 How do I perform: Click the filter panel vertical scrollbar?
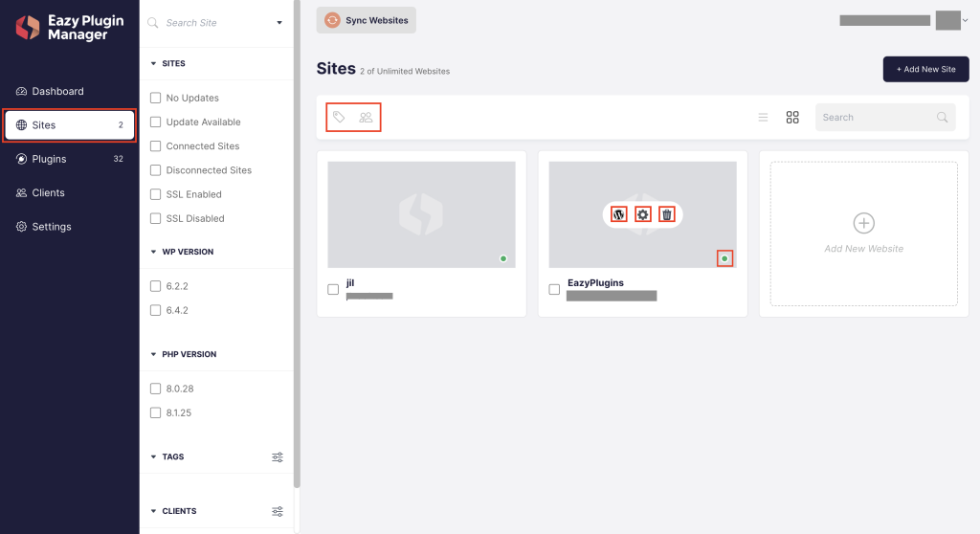tap(297, 244)
